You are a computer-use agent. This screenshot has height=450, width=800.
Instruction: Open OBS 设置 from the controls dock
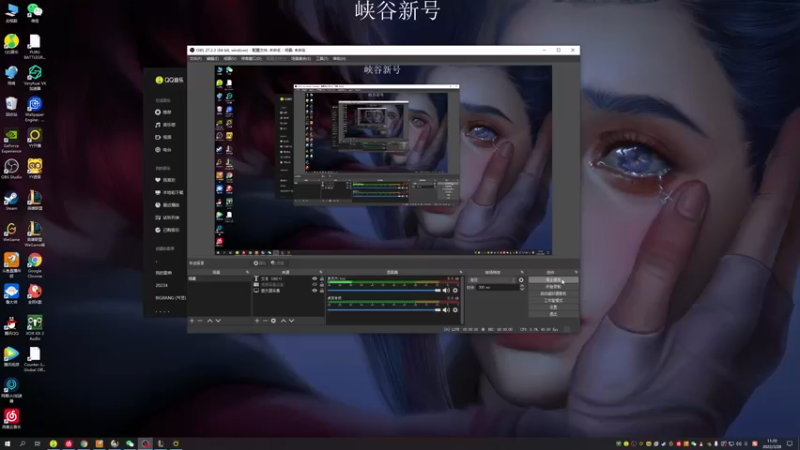[x=553, y=307]
